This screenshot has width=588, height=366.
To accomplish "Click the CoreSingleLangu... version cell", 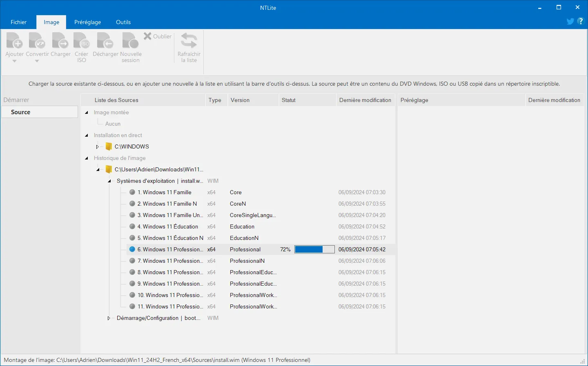I will (x=253, y=215).
